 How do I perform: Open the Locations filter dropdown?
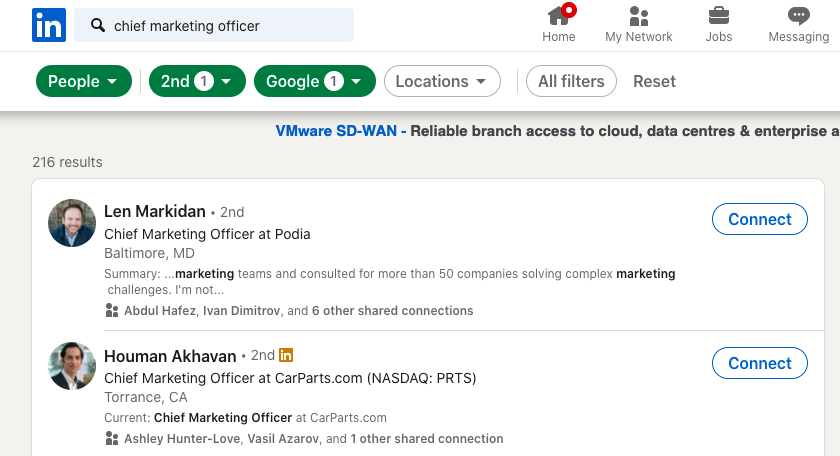(442, 82)
